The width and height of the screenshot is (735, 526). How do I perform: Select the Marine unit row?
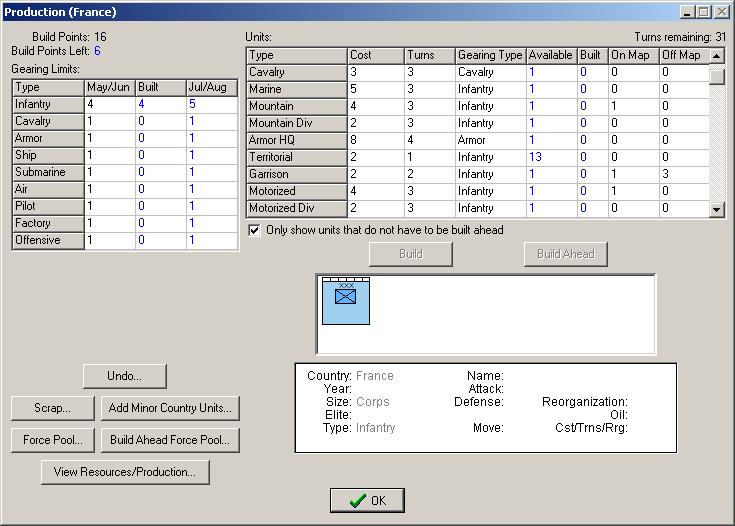click(x=477, y=89)
